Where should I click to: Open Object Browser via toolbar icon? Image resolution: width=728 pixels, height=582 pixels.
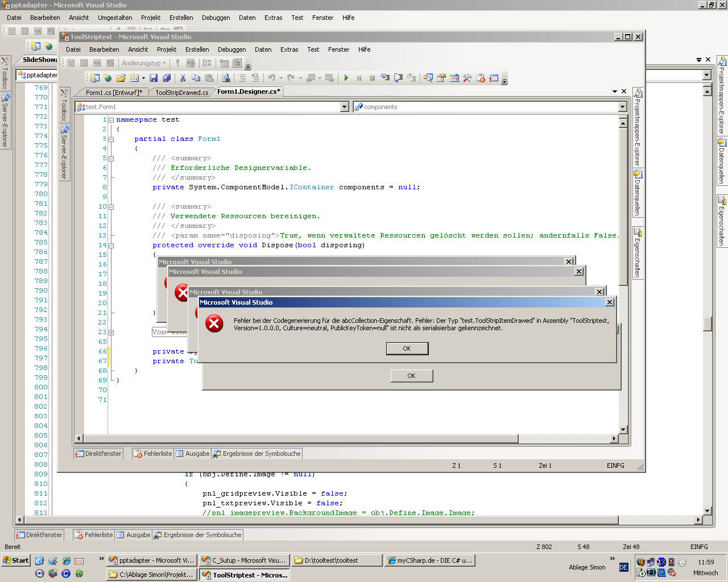(454, 78)
